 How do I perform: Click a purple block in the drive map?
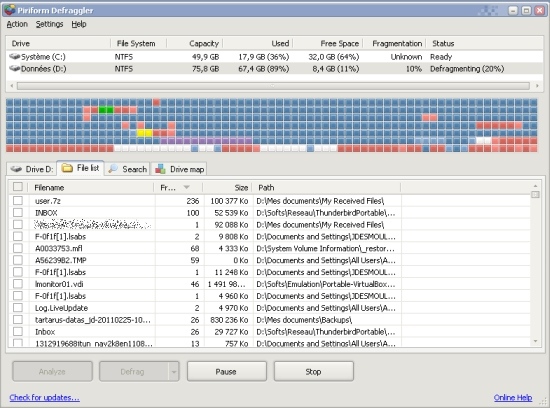point(206,141)
